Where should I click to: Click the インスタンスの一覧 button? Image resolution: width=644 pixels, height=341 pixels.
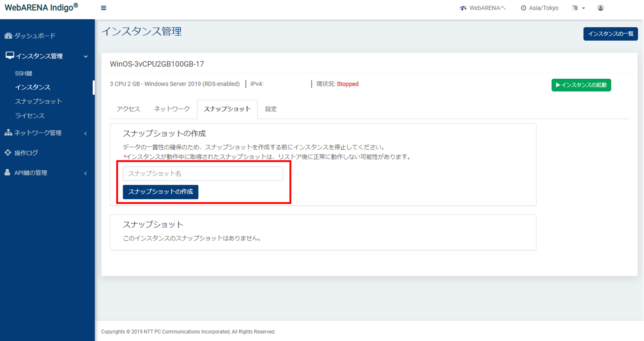click(x=610, y=34)
